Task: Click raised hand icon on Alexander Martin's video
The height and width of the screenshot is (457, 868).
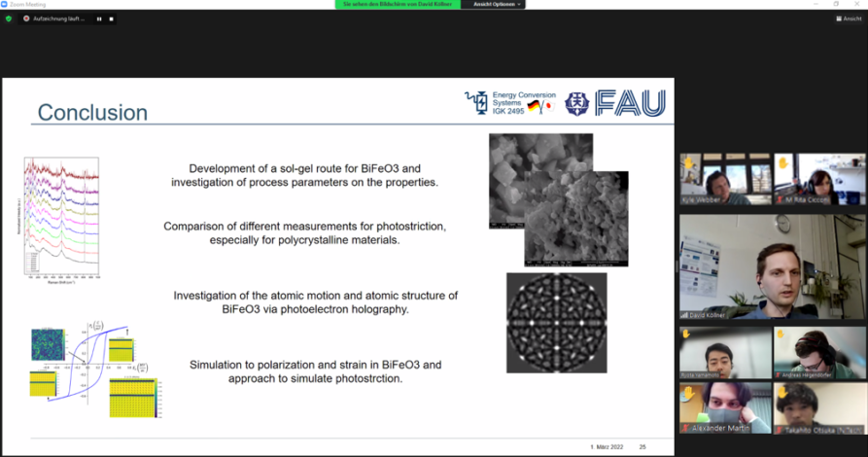Action: (687, 392)
